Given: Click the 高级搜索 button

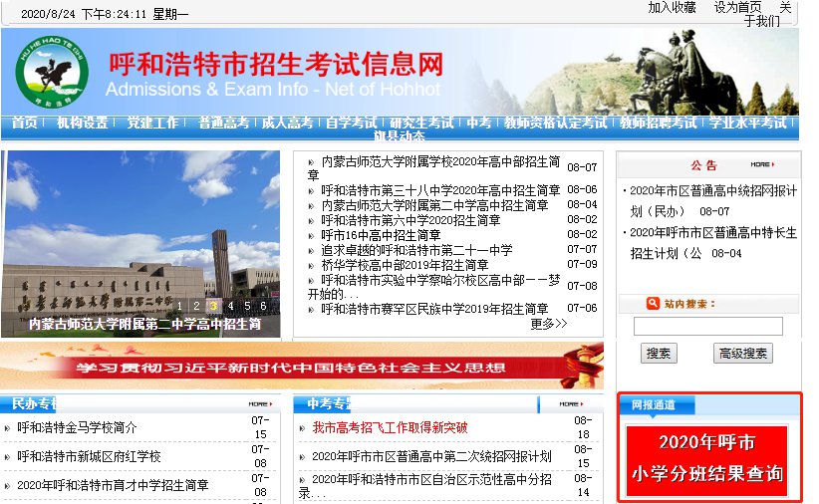Looking at the screenshot, I should [x=743, y=354].
